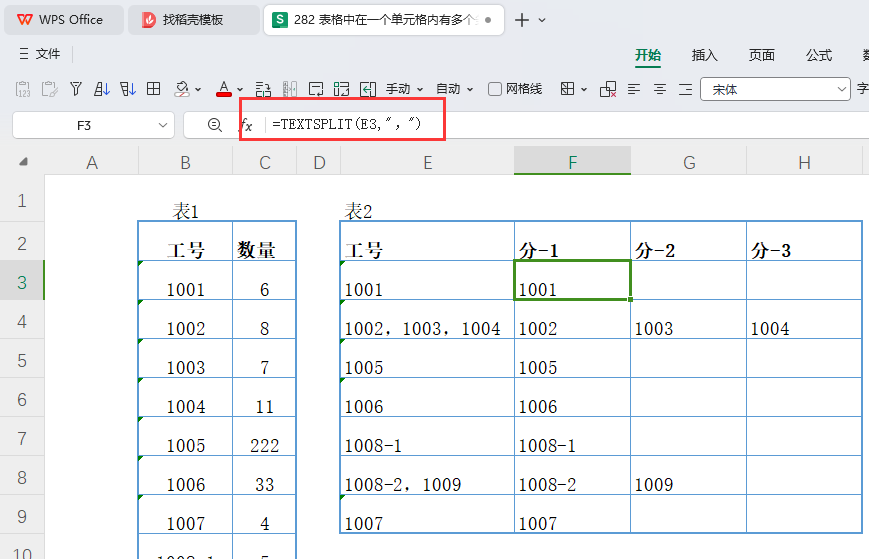This screenshot has height=559, width=869.
Task: Add a new tab with plus button
Action: (x=522, y=20)
